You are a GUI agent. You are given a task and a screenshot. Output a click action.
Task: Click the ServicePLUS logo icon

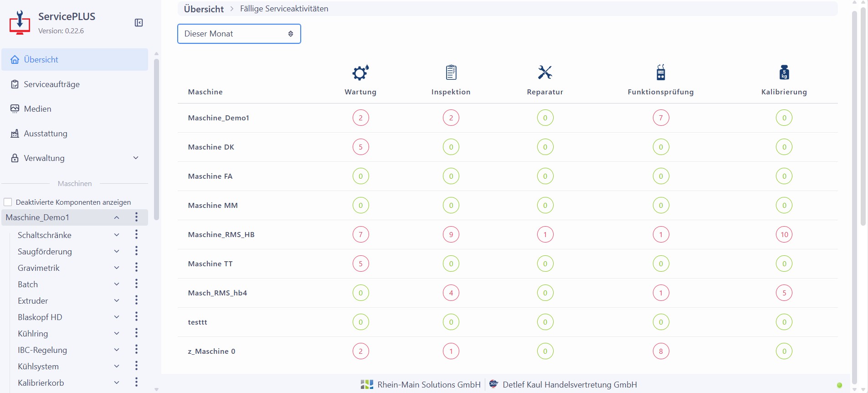click(20, 23)
